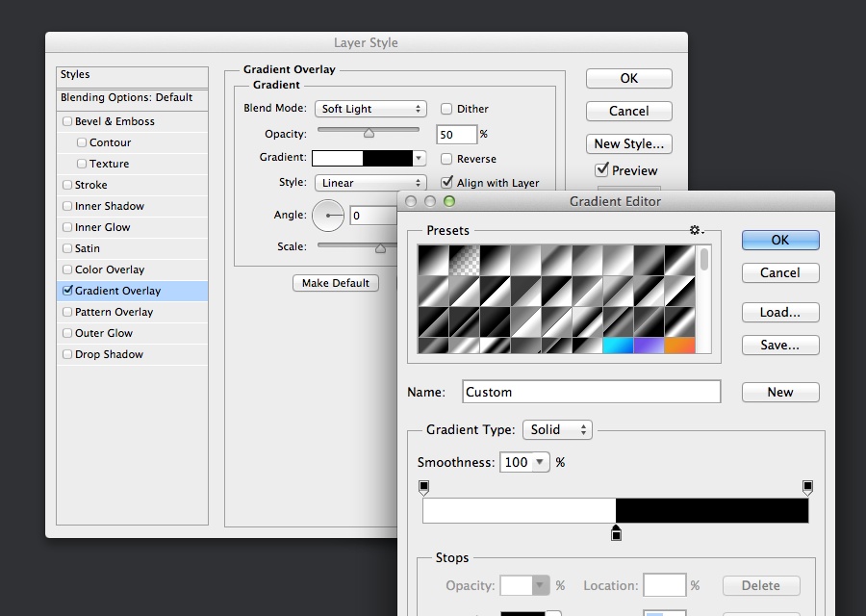Select the transparent checkerboard gradient preset
Viewport: 866px width, 616px height.
(x=464, y=260)
